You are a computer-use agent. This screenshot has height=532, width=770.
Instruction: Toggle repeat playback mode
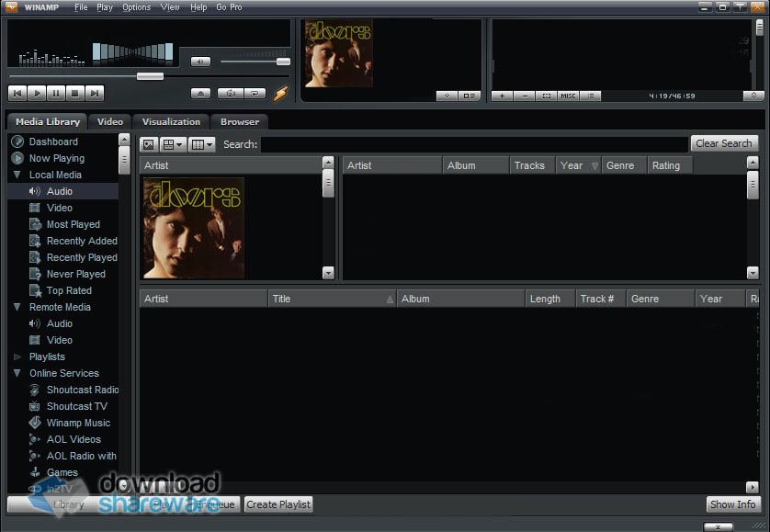pyautogui.click(x=255, y=94)
